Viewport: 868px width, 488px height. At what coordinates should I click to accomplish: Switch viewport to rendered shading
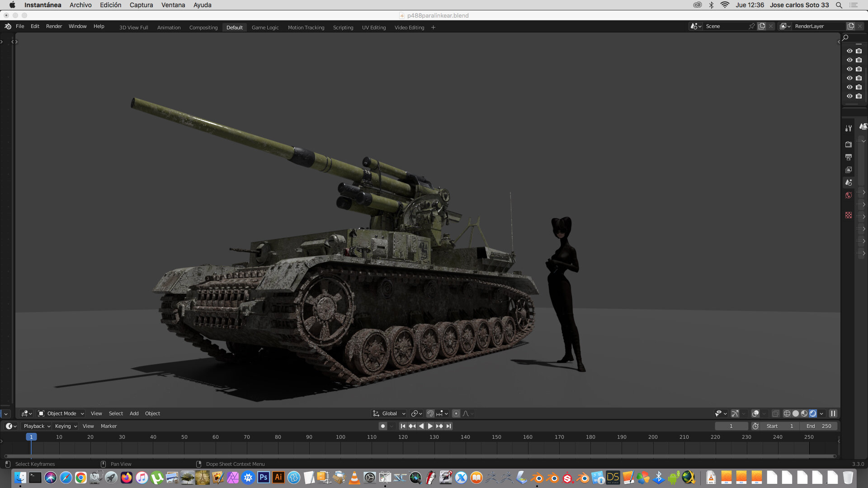[813, 413]
